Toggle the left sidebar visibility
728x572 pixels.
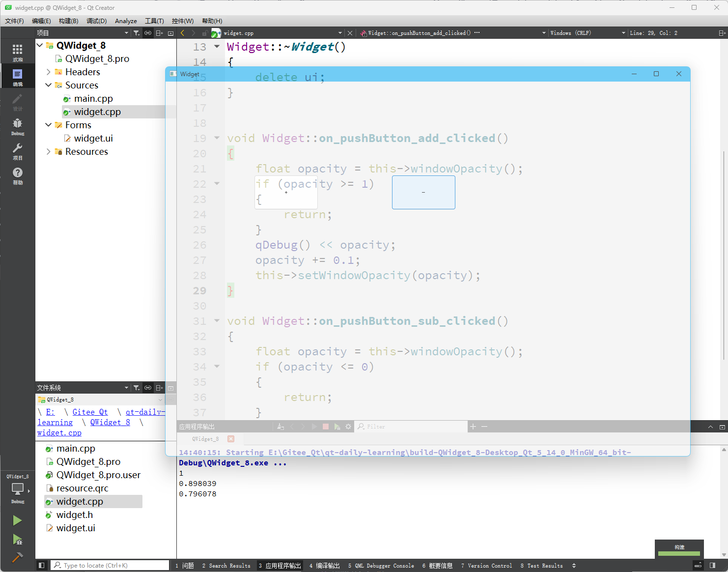coord(41,566)
